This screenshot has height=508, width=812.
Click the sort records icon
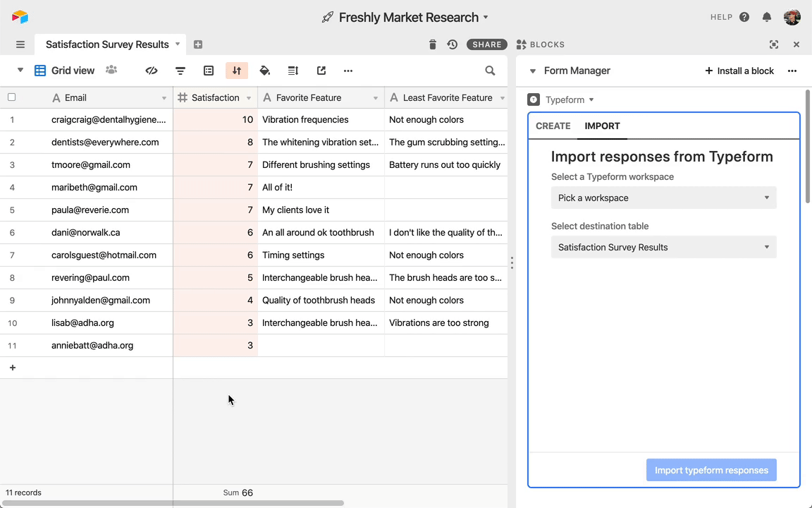tap(237, 71)
